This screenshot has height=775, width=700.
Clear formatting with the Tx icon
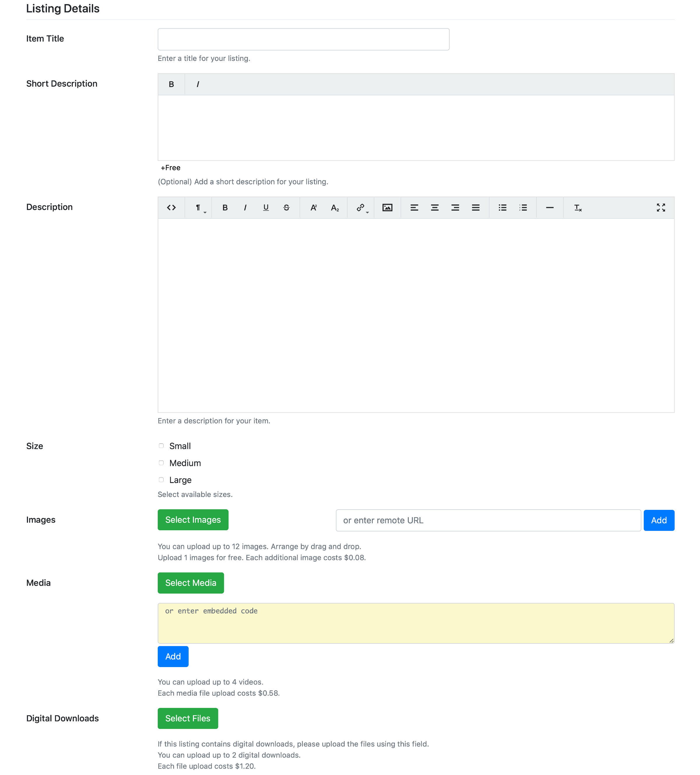point(578,208)
